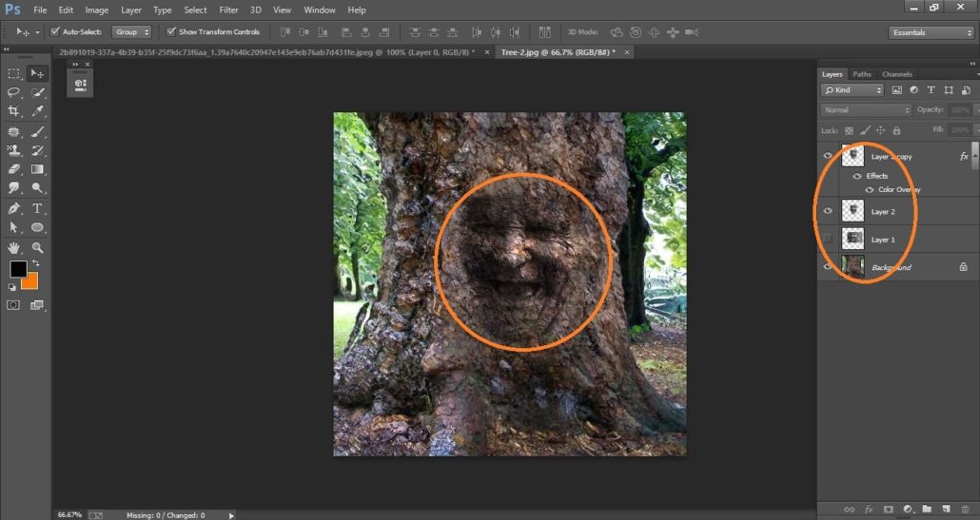
Task: Select the Smudge/Blur tool
Action: pyautogui.click(x=13, y=188)
